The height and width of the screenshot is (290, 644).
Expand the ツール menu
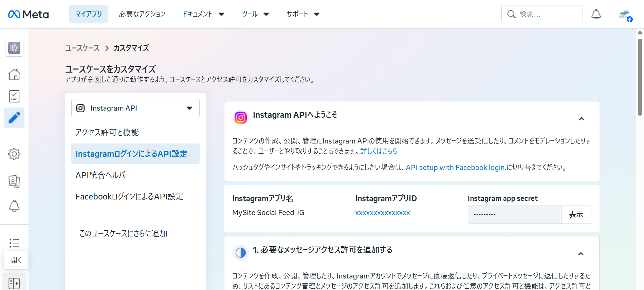click(x=255, y=14)
